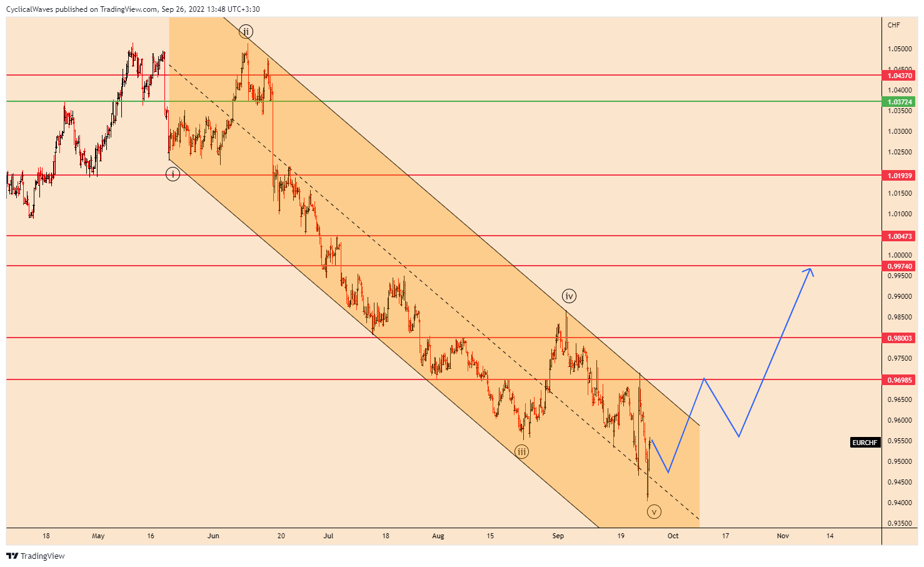Image resolution: width=924 pixels, height=567 pixels.
Task: Select the wave (i) Elliott label
Action: (x=173, y=174)
